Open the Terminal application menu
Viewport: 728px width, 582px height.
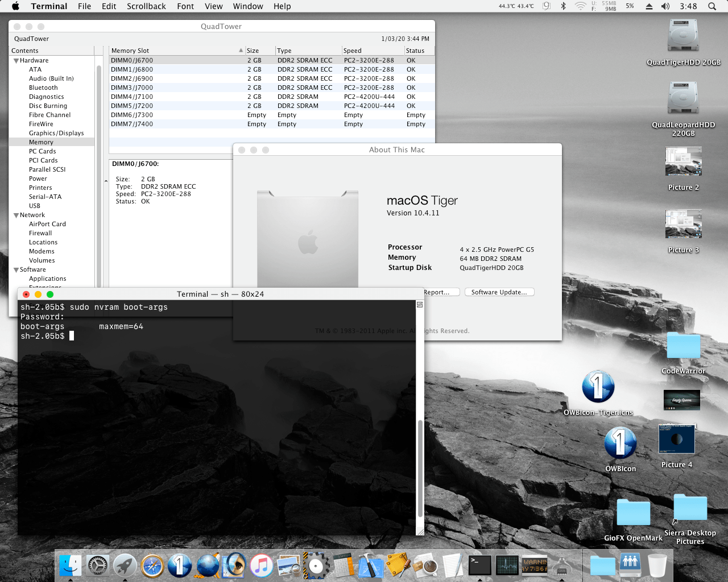coord(49,6)
